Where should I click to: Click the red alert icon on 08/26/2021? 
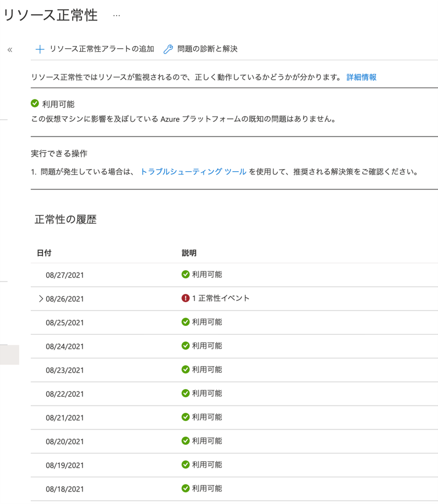pyautogui.click(x=185, y=298)
